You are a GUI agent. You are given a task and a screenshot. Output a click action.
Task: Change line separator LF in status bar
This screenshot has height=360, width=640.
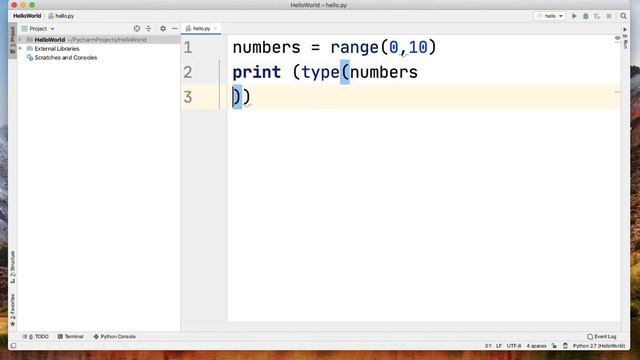click(499, 346)
